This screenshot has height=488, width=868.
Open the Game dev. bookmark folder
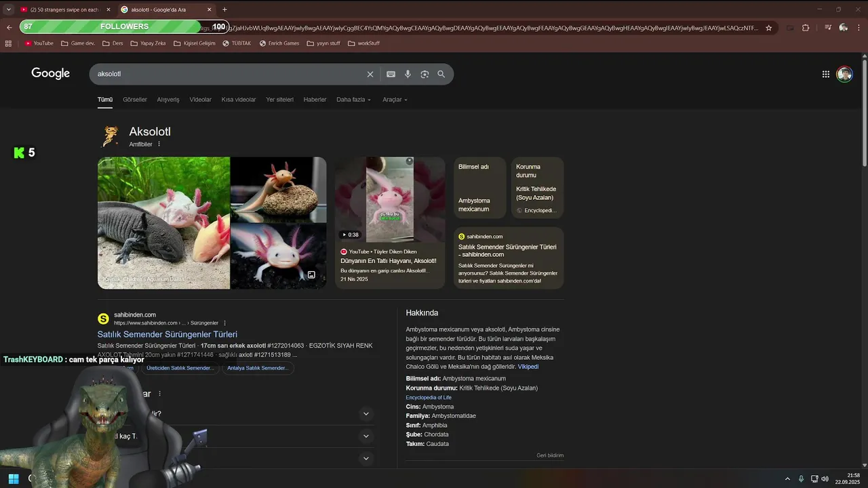point(78,43)
